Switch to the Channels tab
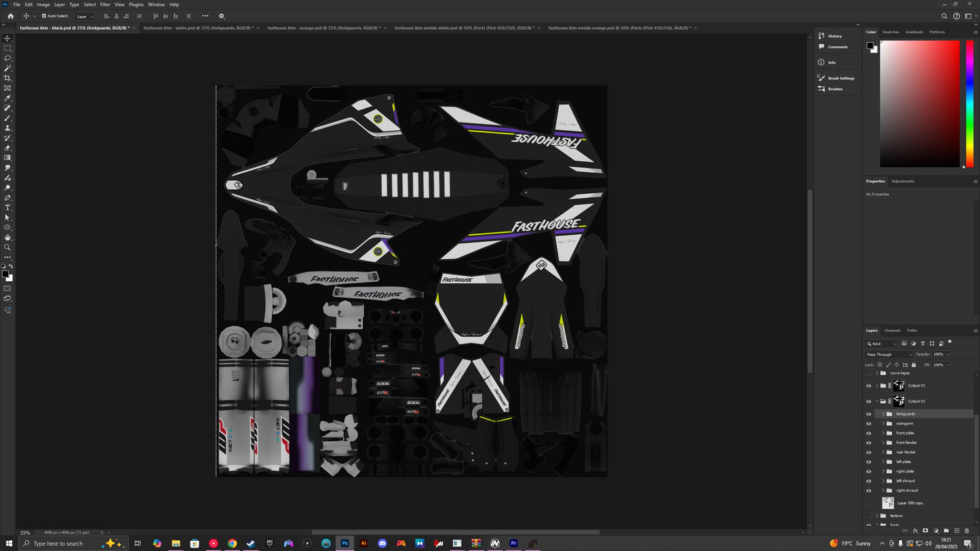 point(891,330)
